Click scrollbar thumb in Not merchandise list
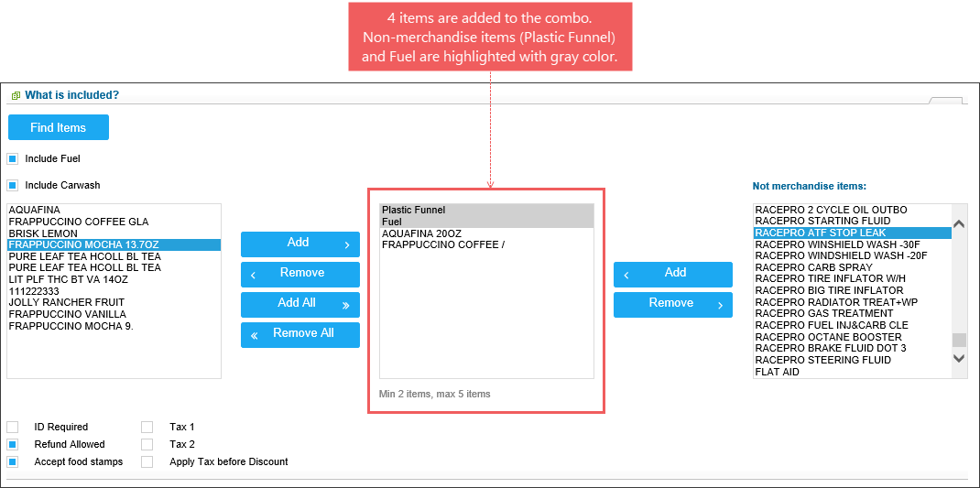Image resolution: width=980 pixels, height=488 pixels. click(x=959, y=340)
